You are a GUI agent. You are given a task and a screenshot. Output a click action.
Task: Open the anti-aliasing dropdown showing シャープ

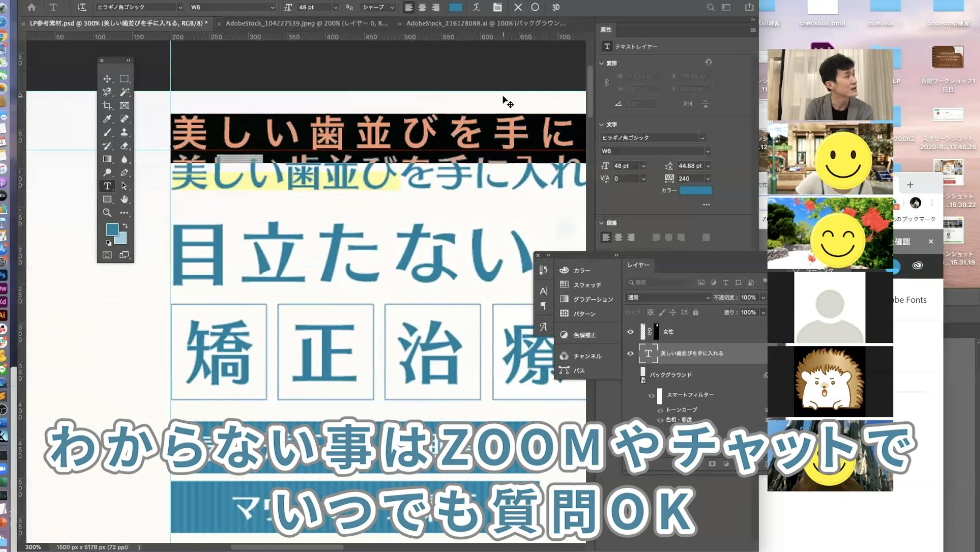378,7
